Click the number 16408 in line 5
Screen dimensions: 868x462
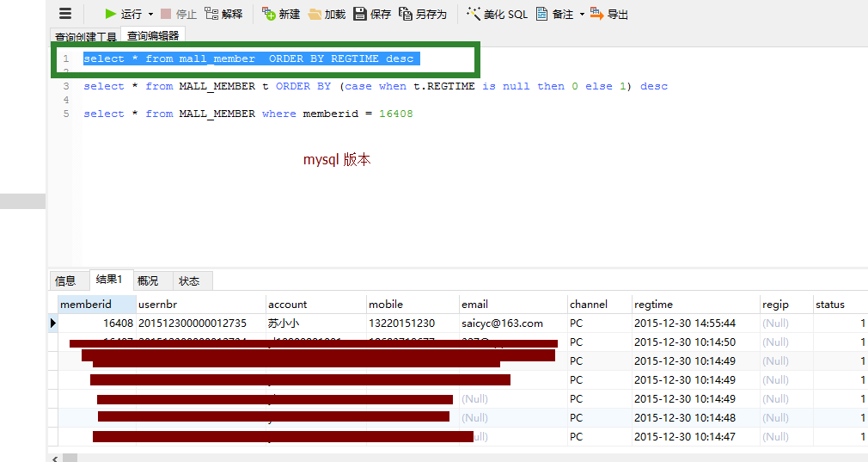point(396,114)
